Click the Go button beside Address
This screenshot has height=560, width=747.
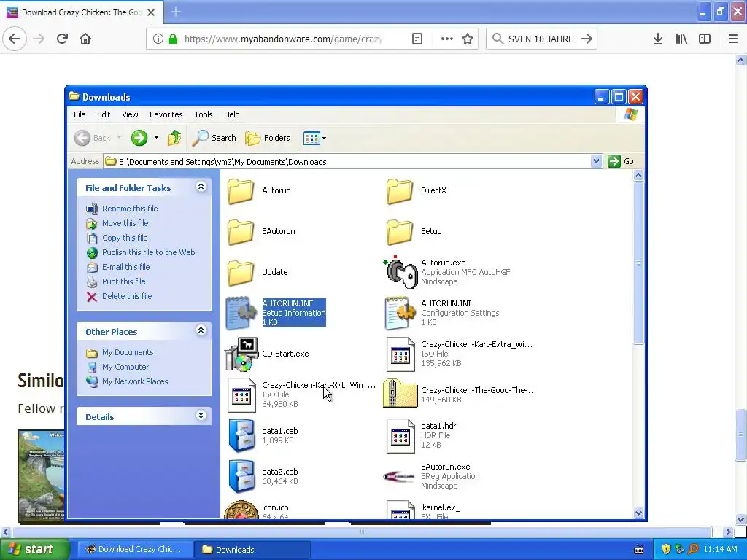pyautogui.click(x=622, y=161)
